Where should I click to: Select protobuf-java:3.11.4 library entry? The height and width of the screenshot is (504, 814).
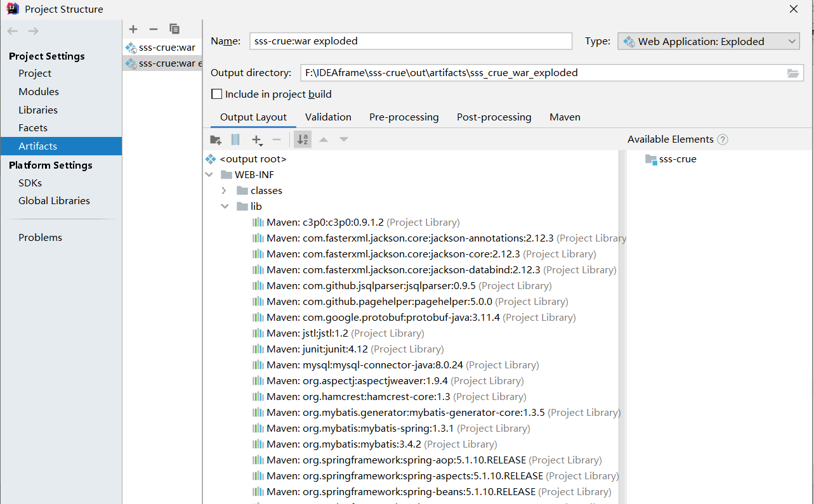click(414, 318)
